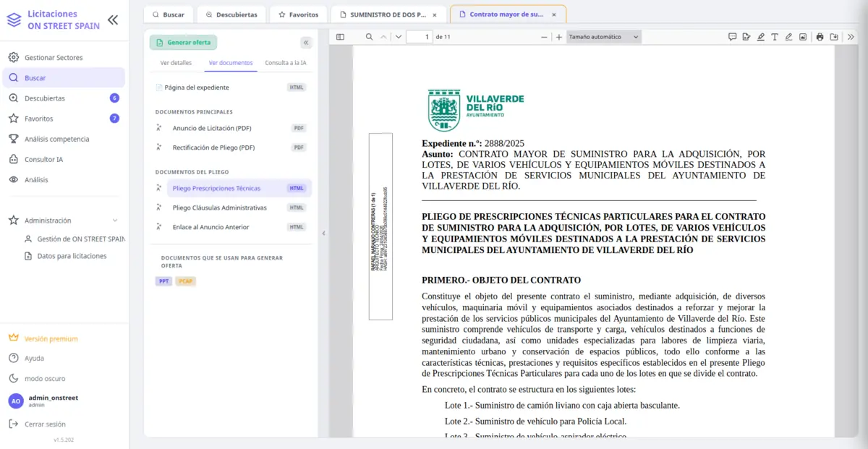Download the PDF document

point(834,37)
